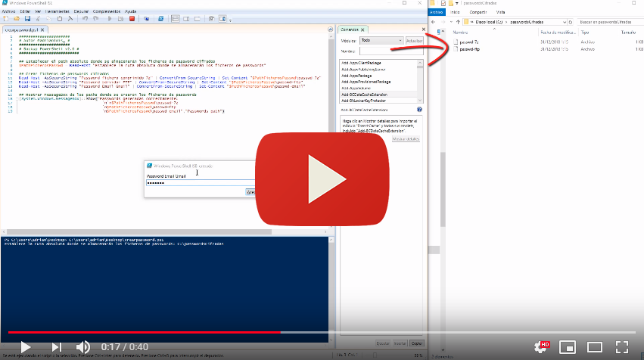Toggle Show Script Pane Maximized layout

pyautogui.click(x=198, y=19)
